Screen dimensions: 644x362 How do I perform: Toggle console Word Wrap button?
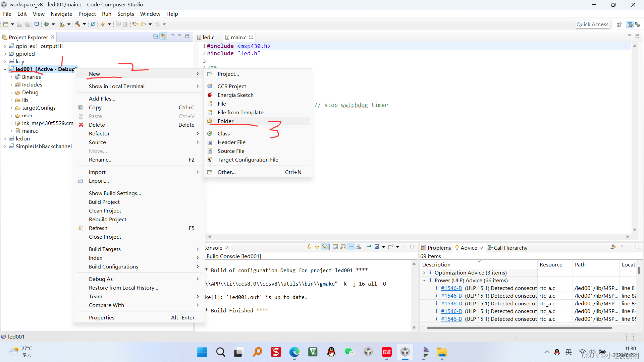point(351,247)
